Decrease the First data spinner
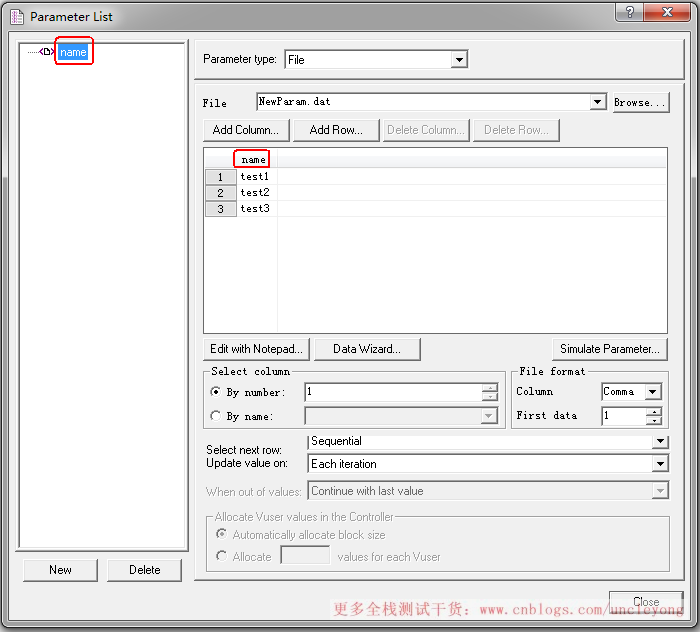 tap(654, 420)
